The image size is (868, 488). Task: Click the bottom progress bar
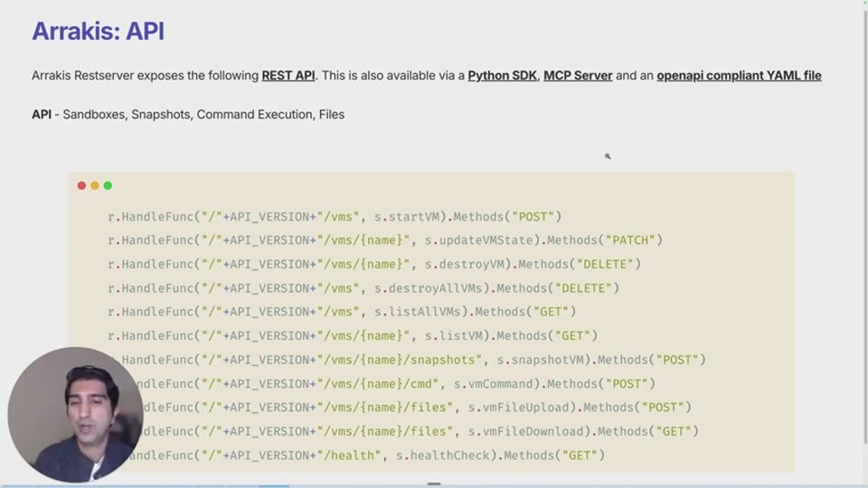(434, 486)
